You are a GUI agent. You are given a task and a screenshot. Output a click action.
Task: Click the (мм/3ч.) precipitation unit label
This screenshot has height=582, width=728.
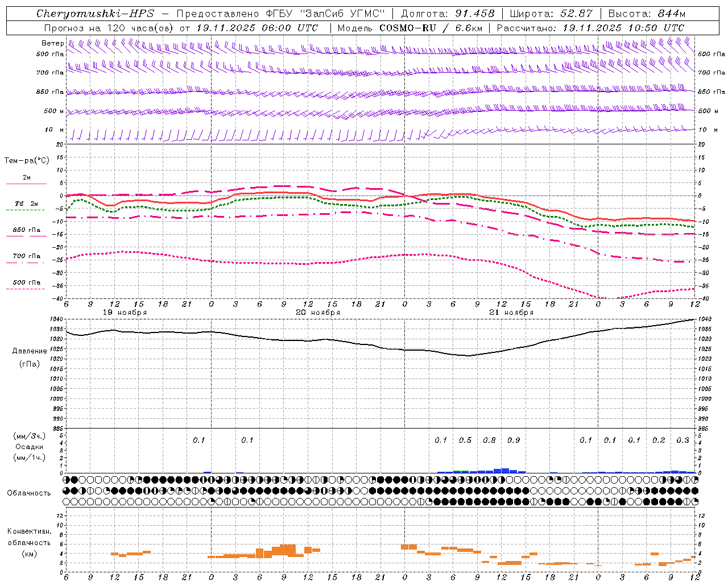(x=29, y=436)
